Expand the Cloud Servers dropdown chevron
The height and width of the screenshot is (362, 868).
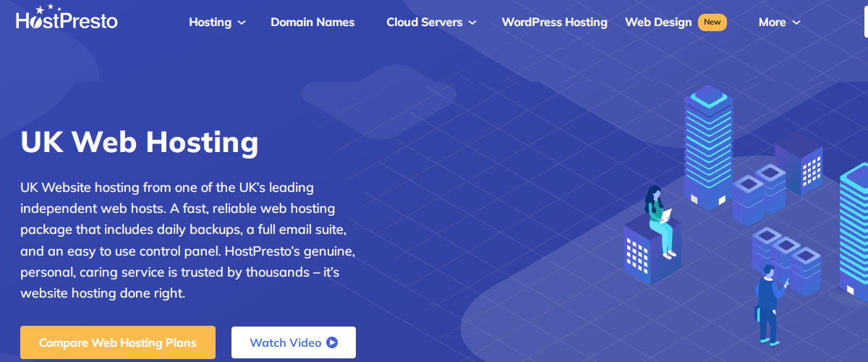[x=472, y=22]
